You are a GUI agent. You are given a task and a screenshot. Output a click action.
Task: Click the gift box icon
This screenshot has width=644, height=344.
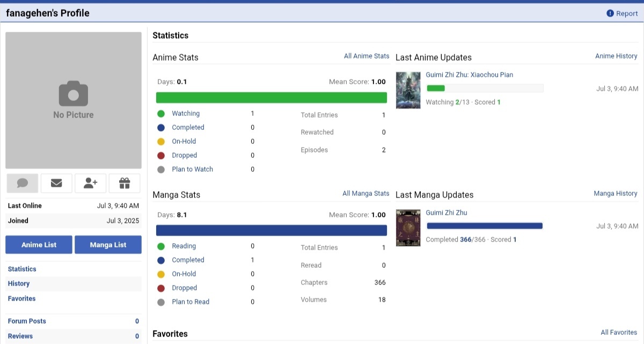(125, 184)
